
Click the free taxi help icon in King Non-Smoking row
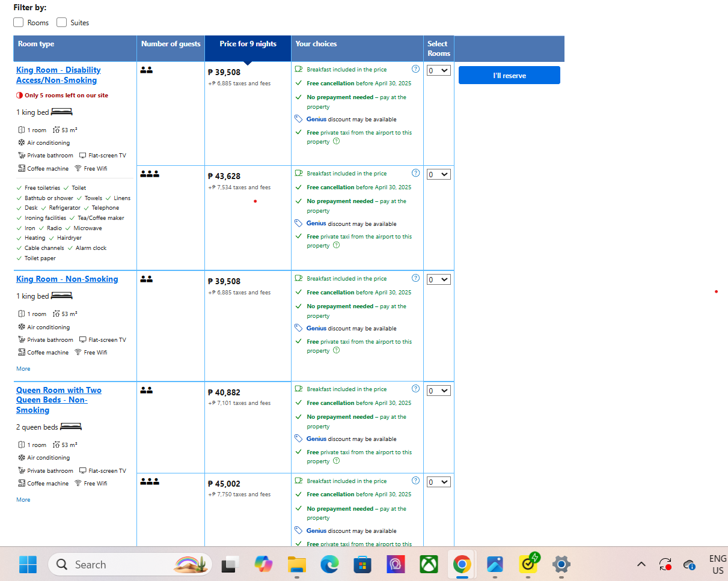click(336, 350)
